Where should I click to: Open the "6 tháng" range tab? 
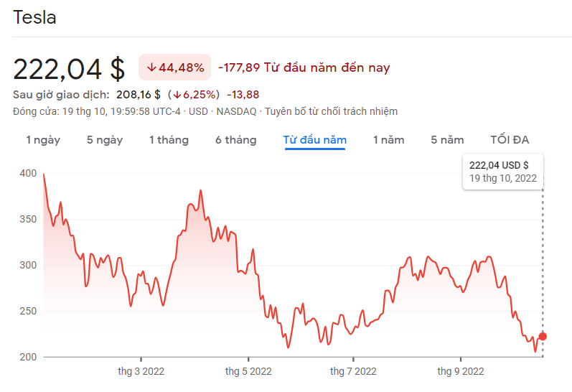[235, 140]
